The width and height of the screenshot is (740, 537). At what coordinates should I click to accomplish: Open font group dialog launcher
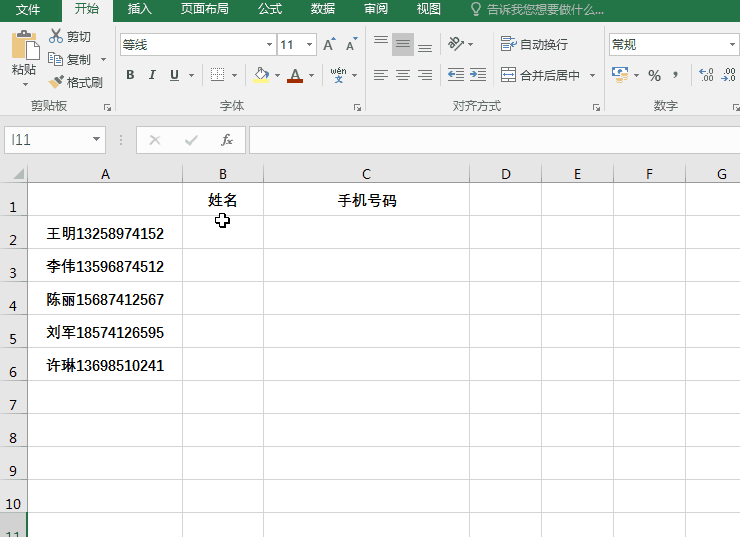[357, 108]
